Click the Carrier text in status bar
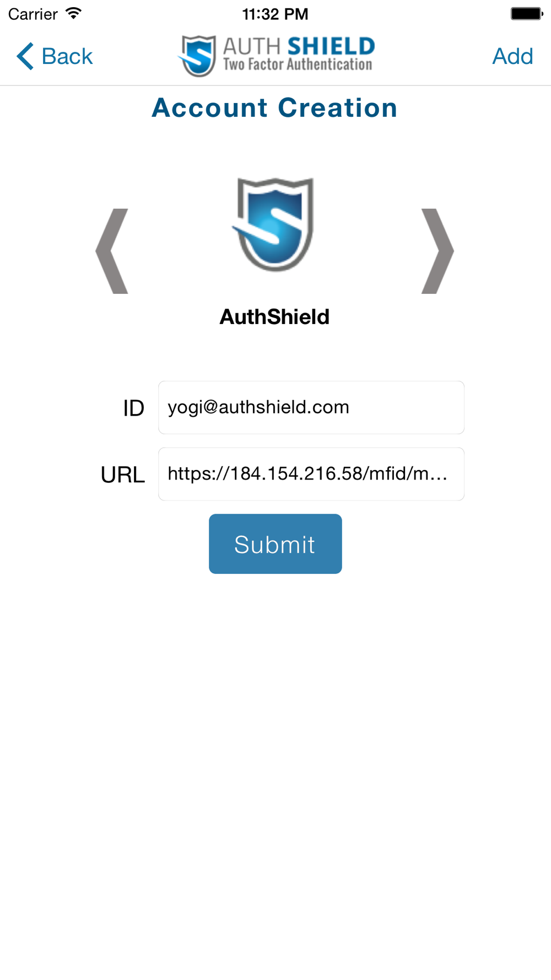The image size is (551, 980). coord(33,14)
